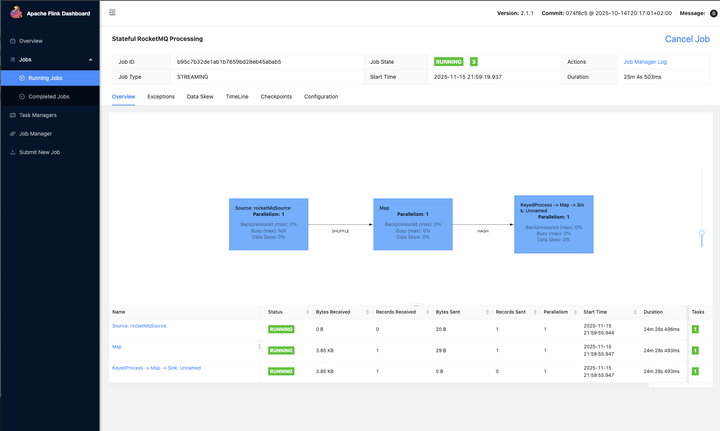Click the Job Manager icon in the sidebar

point(13,134)
